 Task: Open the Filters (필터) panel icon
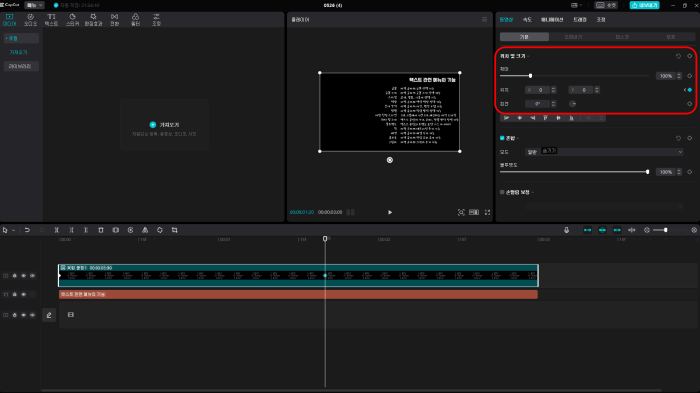135,19
